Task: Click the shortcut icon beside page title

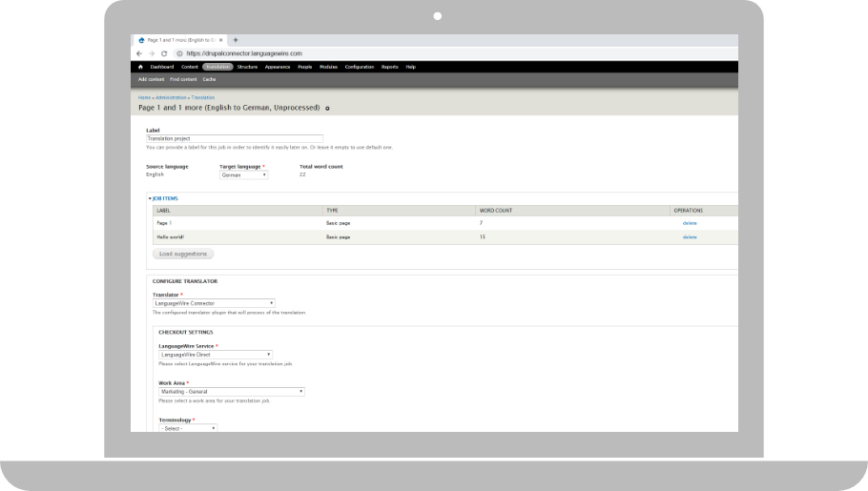Action: pos(327,108)
